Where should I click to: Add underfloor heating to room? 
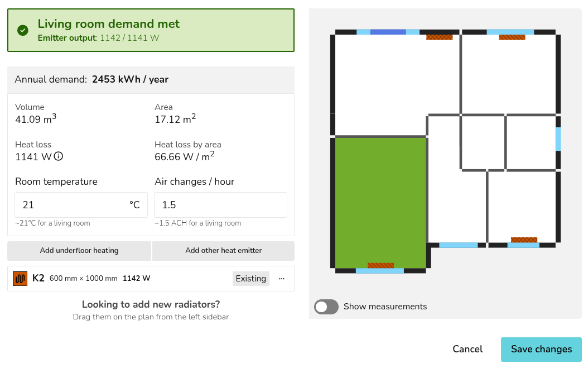click(x=79, y=251)
